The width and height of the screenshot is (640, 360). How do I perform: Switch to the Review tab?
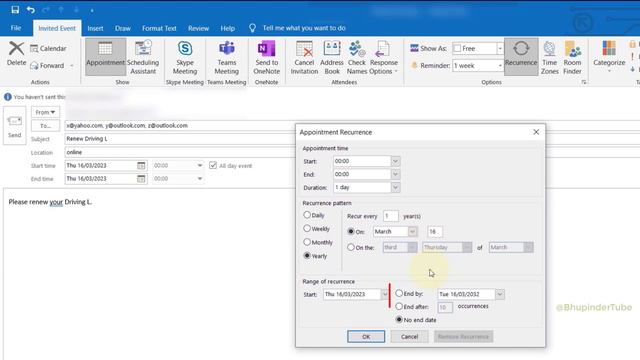[x=198, y=28]
